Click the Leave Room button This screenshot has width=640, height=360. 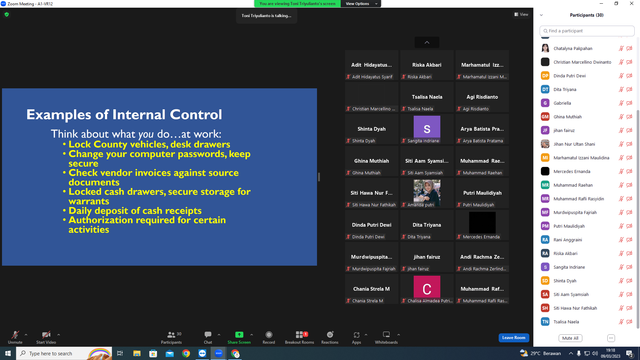click(x=513, y=338)
